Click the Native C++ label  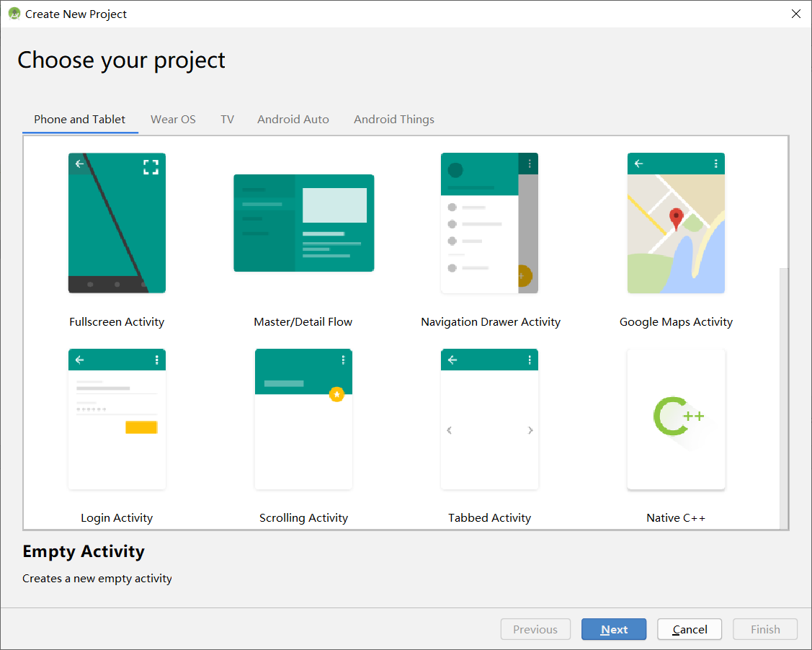coord(676,518)
